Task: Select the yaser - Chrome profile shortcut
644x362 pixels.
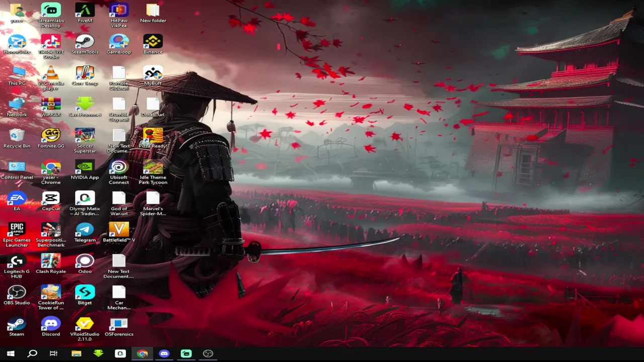Action: [x=51, y=172]
